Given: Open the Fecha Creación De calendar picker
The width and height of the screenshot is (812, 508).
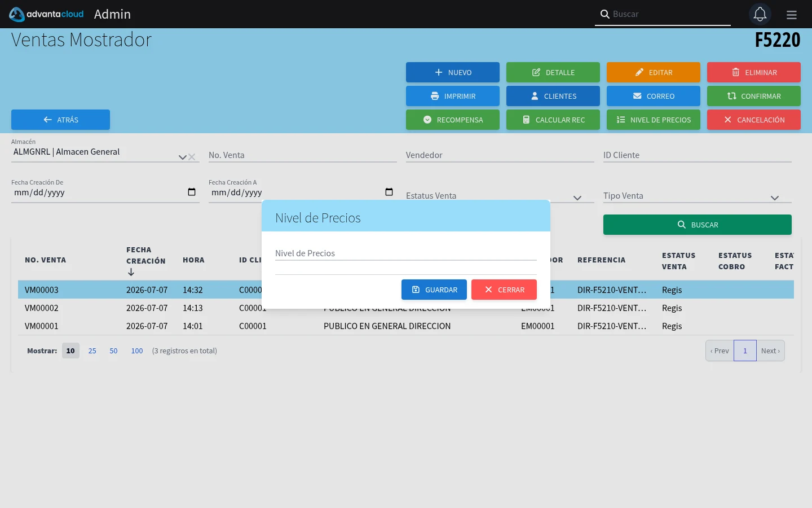Looking at the screenshot, I should [x=192, y=192].
